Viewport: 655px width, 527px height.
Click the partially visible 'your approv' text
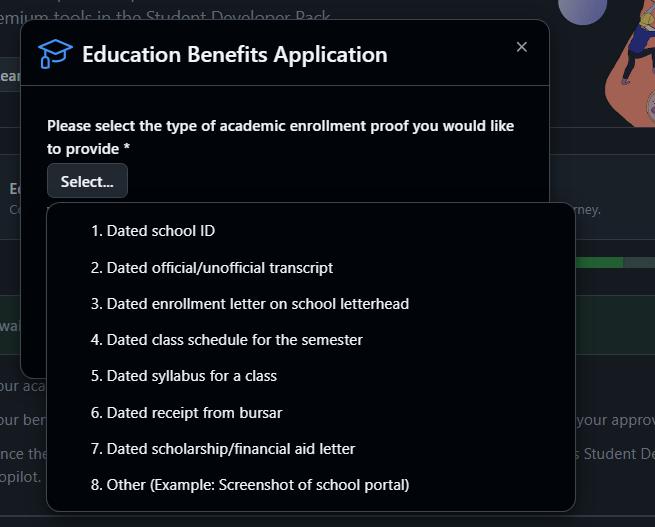coord(616,420)
